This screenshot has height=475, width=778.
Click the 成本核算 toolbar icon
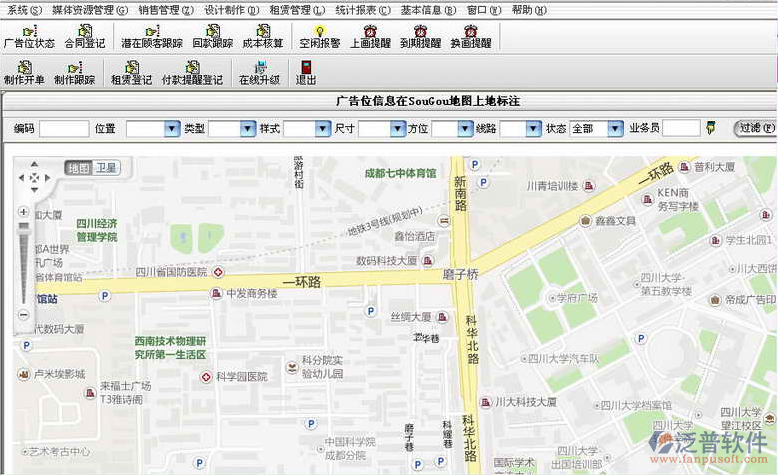point(263,37)
